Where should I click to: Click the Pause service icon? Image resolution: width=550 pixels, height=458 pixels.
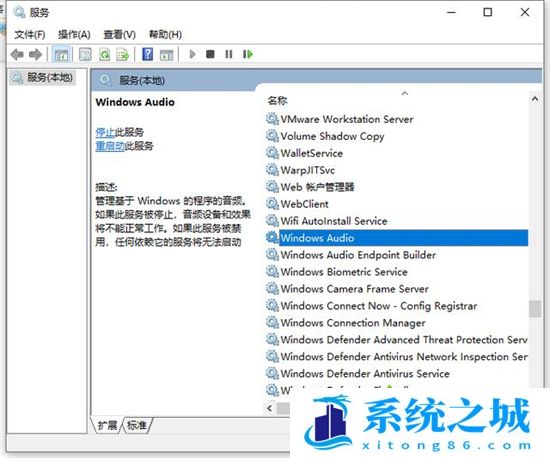(x=229, y=54)
